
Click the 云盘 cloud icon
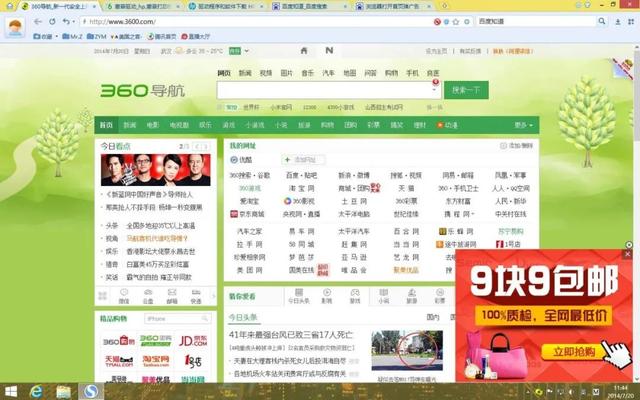click(x=148, y=296)
